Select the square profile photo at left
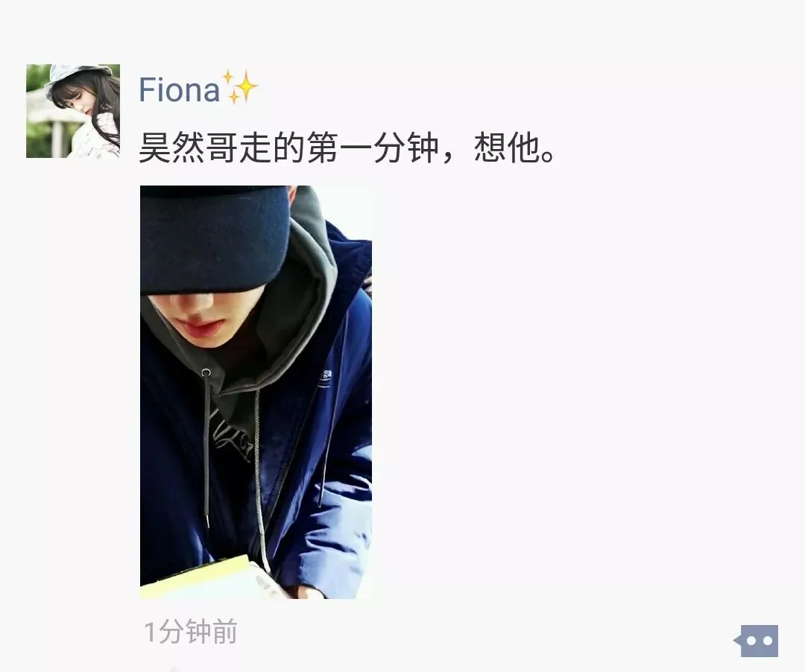 tap(73, 111)
